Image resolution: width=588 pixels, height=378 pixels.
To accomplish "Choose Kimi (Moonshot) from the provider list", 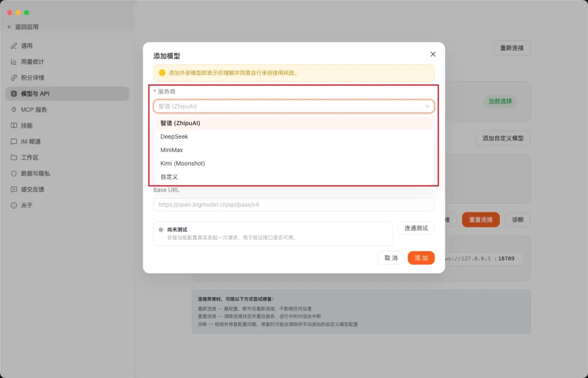I will [x=293, y=163].
